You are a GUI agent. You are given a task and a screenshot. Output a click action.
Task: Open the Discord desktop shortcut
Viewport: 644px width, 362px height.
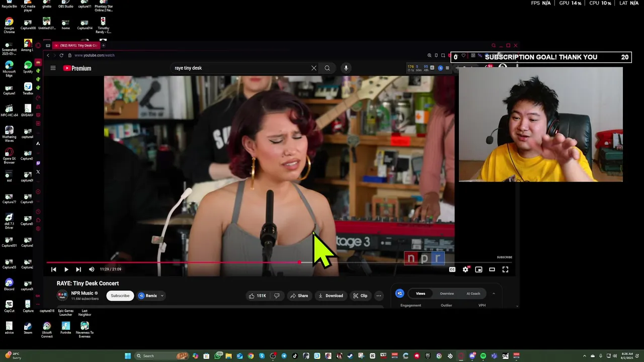click(9, 285)
